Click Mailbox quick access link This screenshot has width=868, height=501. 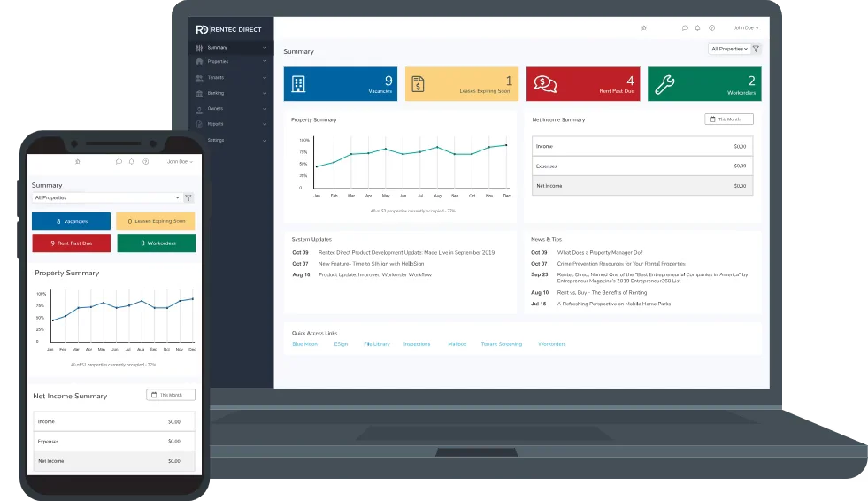point(457,344)
